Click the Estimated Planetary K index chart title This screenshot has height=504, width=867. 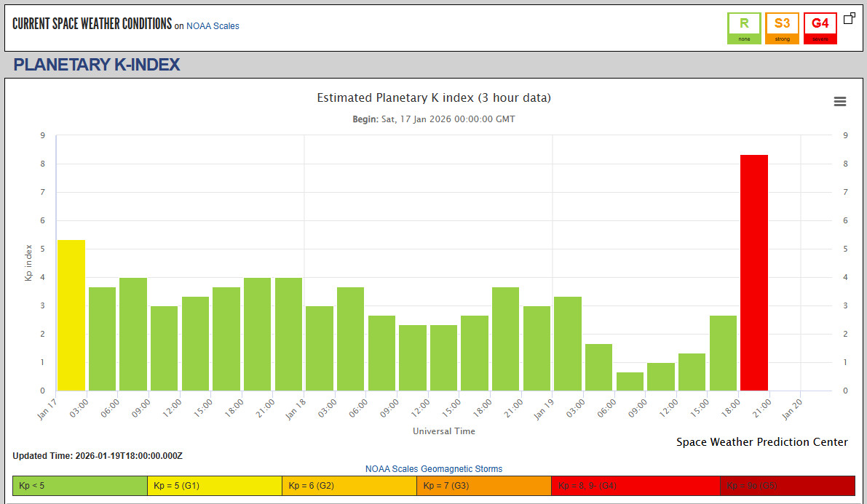(x=434, y=97)
